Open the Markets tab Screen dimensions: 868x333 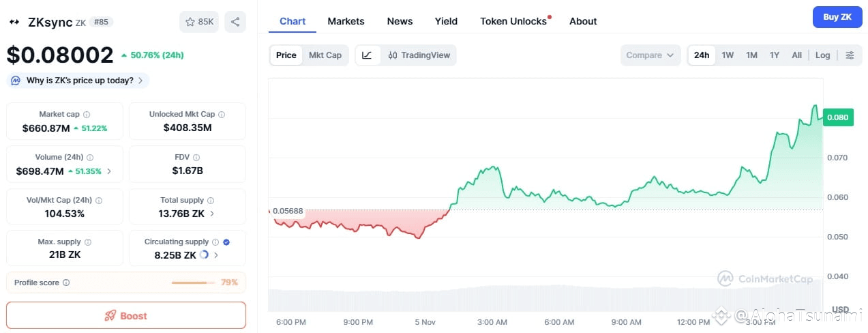[346, 21]
